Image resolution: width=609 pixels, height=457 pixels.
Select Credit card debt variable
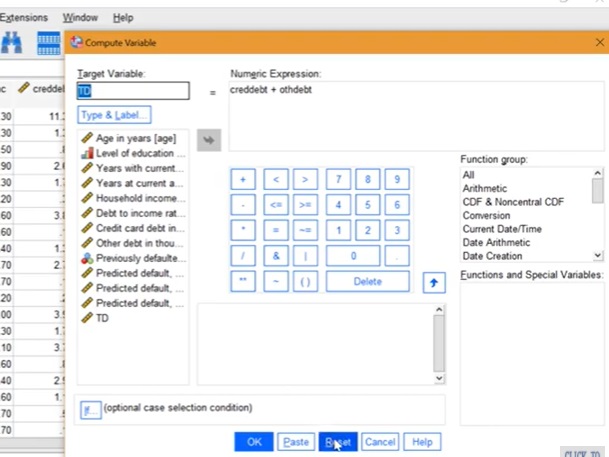133,228
